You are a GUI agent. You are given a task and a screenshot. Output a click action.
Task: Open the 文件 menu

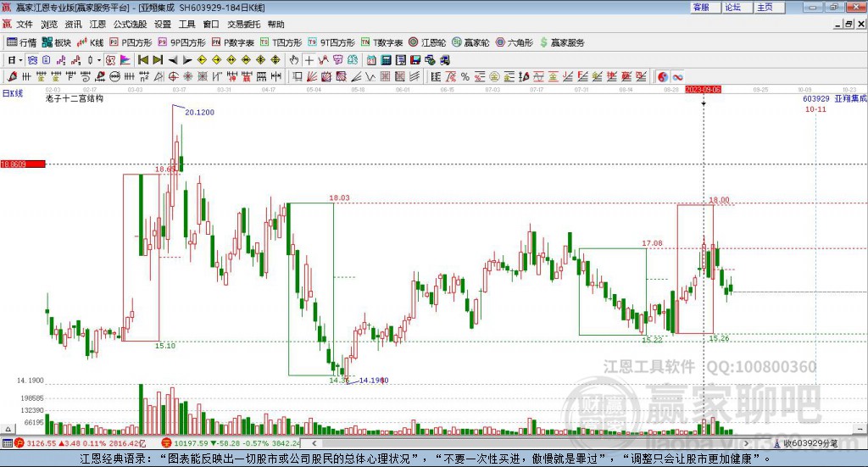(25, 25)
